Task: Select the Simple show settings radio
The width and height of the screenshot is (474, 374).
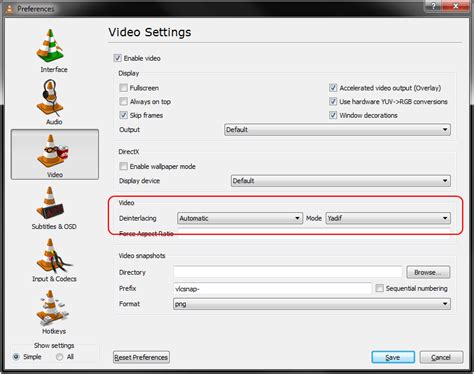Action: coord(16,357)
